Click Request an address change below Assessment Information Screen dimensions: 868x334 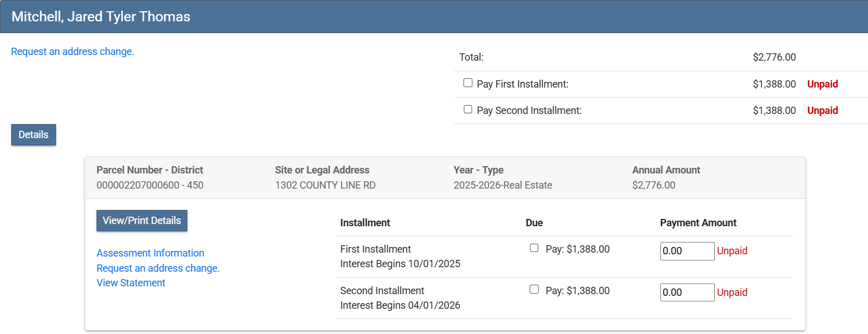pos(158,268)
